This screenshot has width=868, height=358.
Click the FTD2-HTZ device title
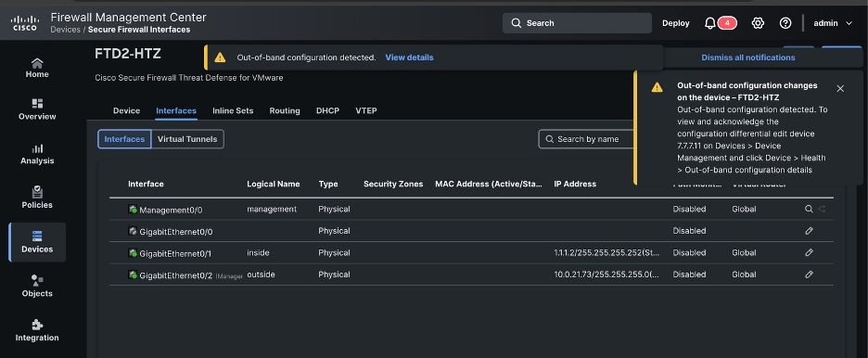point(128,54)
